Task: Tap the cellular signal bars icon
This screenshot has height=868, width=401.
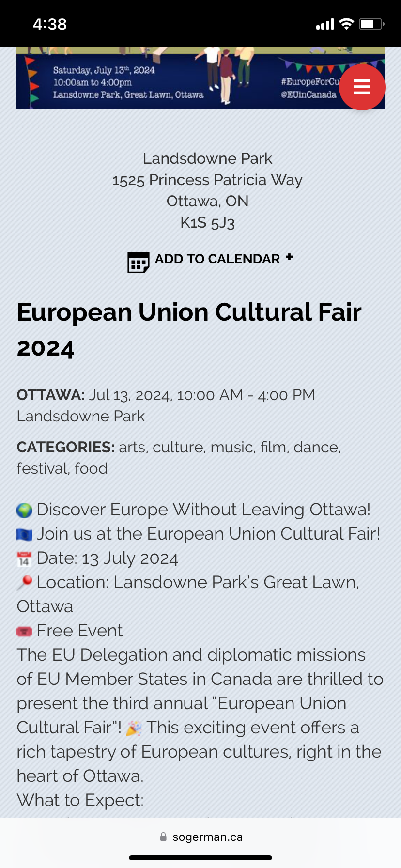Action: (325, 24)
